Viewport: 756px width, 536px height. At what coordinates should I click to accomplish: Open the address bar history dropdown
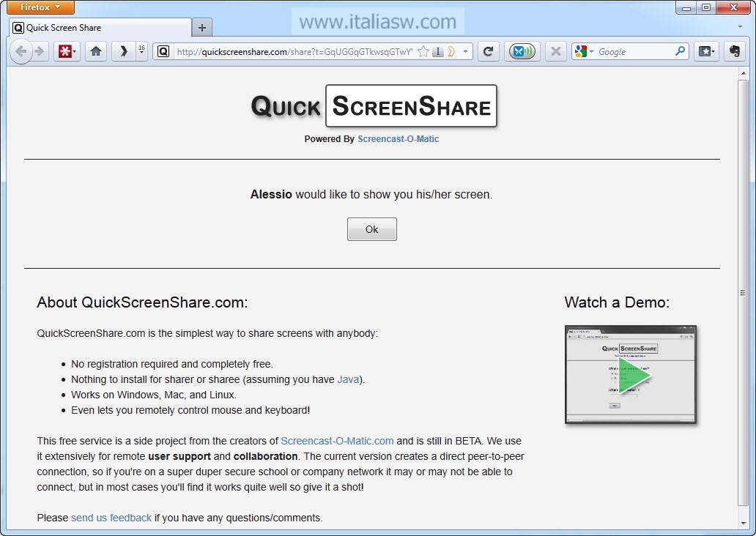pos(465,51)
